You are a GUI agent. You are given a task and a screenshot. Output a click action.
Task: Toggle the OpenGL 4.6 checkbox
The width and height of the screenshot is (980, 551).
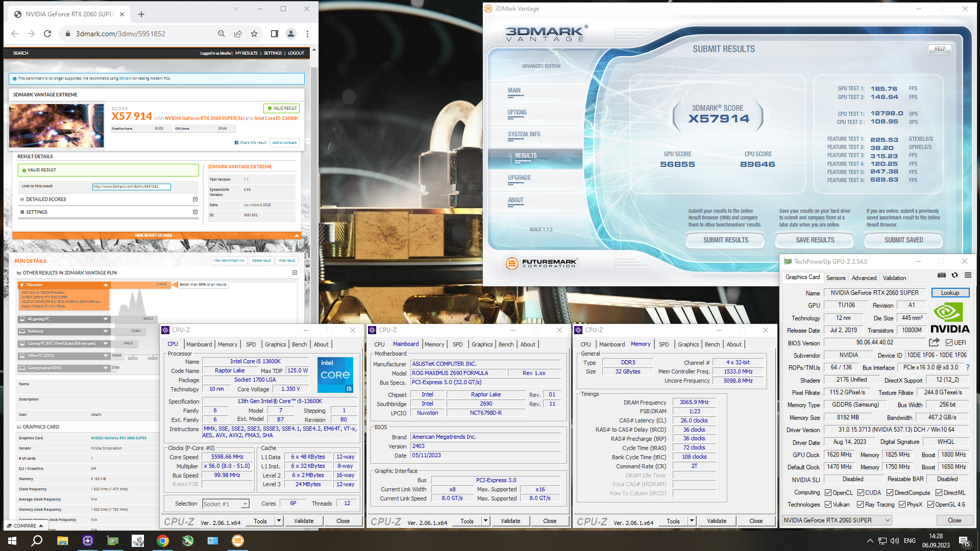930,505
